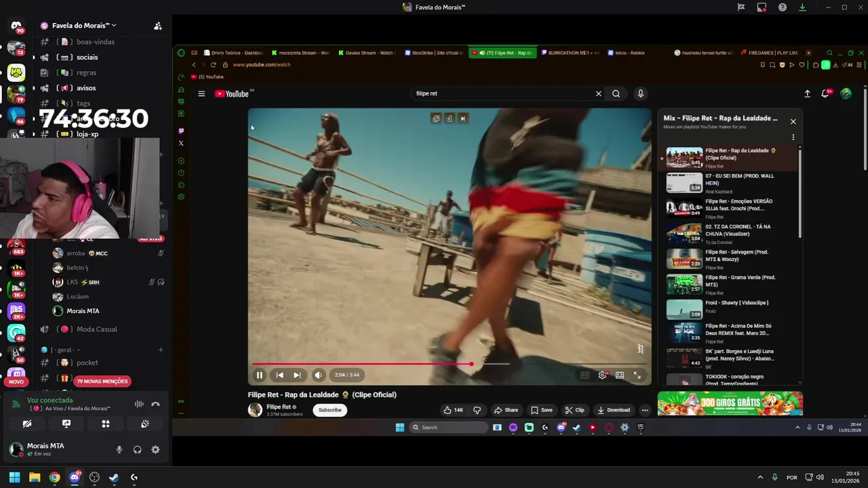The height and width of the screenshot is (488, 868).
Task: Open Mix playlist three-dot options
Action: (x=793, y=137)
